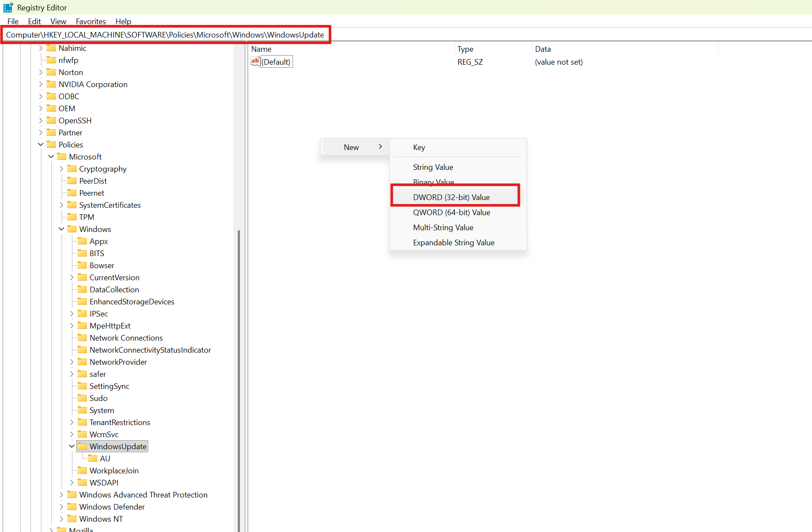Click the (Default) string value icon
The image size is (812, 532).
click(x=255, y=62)
